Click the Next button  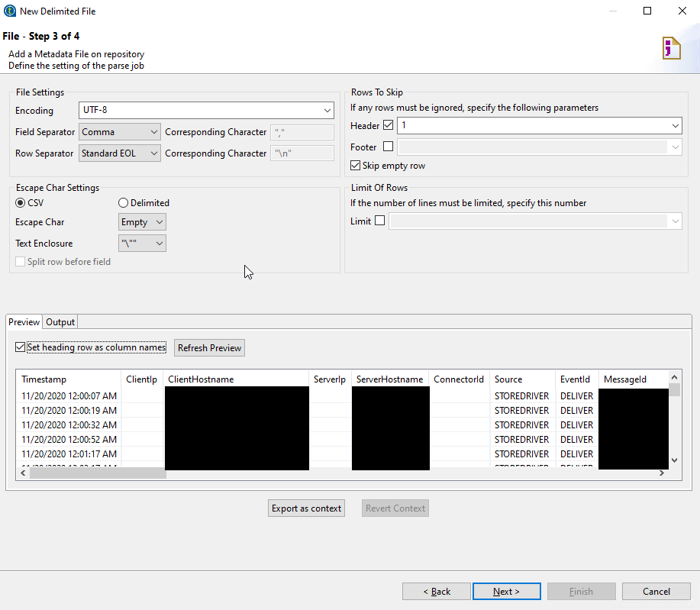tap(507, 591)
